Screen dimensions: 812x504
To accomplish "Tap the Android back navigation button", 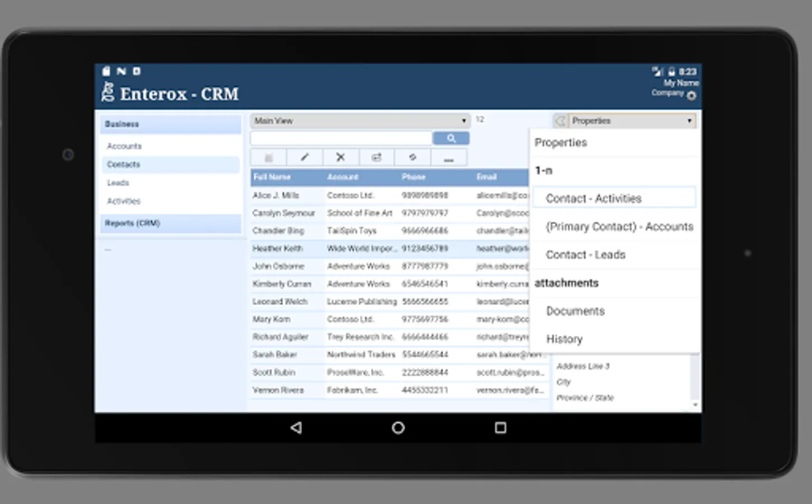I will pyautogui.click(x=296, y=428).
